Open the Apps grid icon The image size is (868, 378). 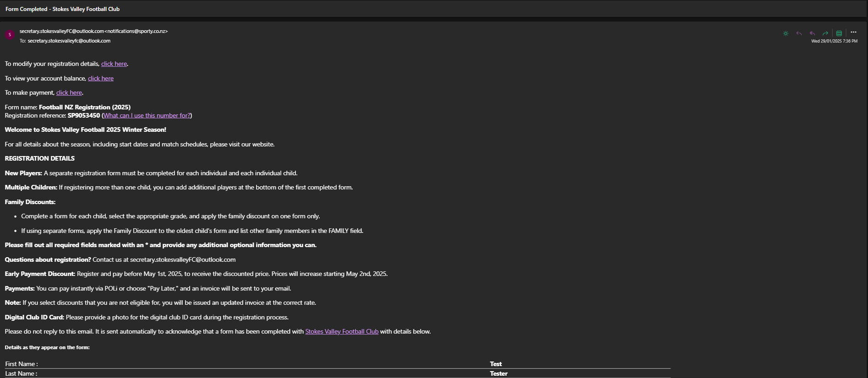[x=839, y=33]
